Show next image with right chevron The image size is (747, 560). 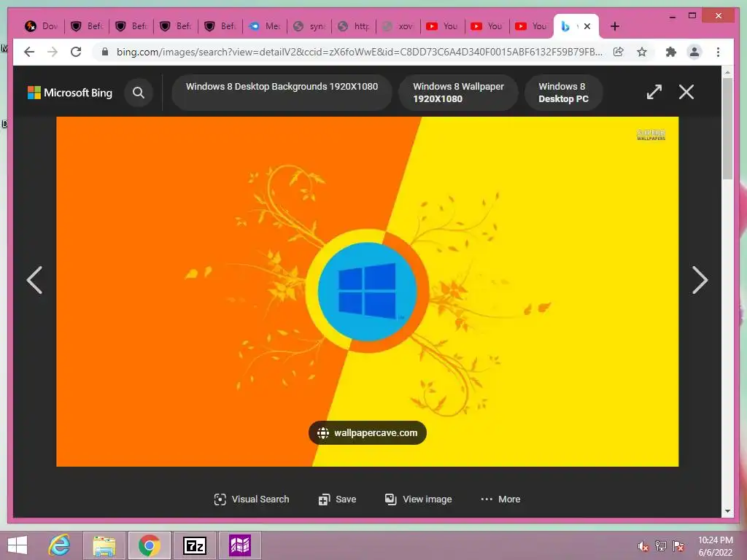point(700,280)
